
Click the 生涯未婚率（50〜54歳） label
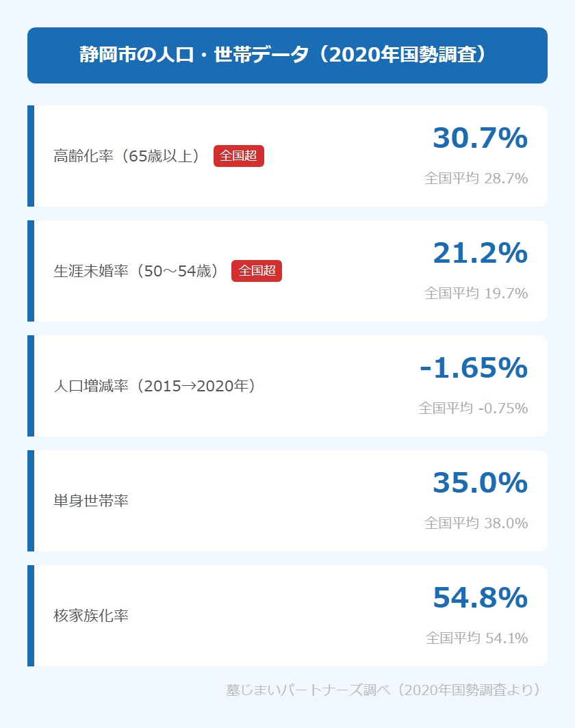(136, 271)
